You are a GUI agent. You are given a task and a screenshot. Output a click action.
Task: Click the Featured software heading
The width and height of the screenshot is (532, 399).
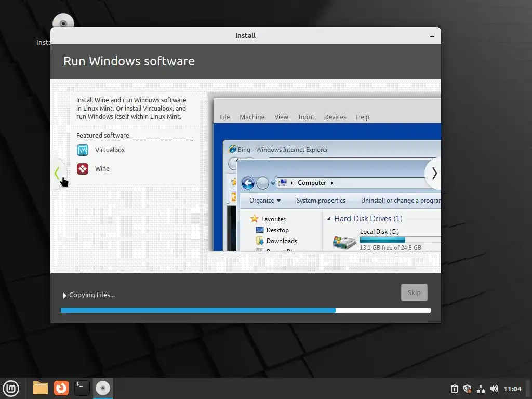[x=102, y=136]
